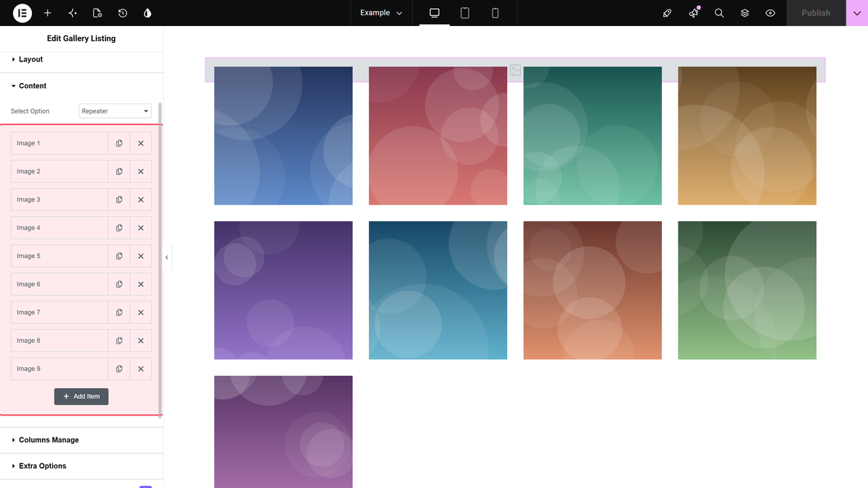Viewport: 868px width, 488px height.
Task: Open publish options arrow
Action: click(857, 13)
